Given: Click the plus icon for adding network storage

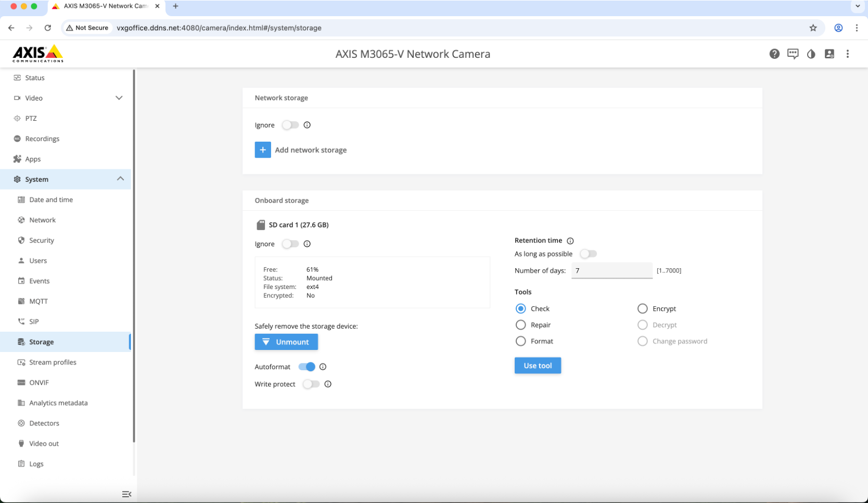Looking at the screenshot, I should click(x=263, y=150).
